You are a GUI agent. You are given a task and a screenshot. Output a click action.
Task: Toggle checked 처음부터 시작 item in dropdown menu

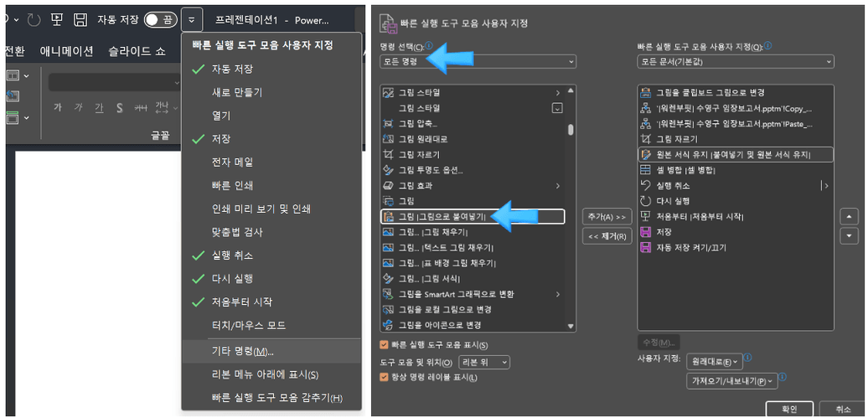tap(271, 302)
